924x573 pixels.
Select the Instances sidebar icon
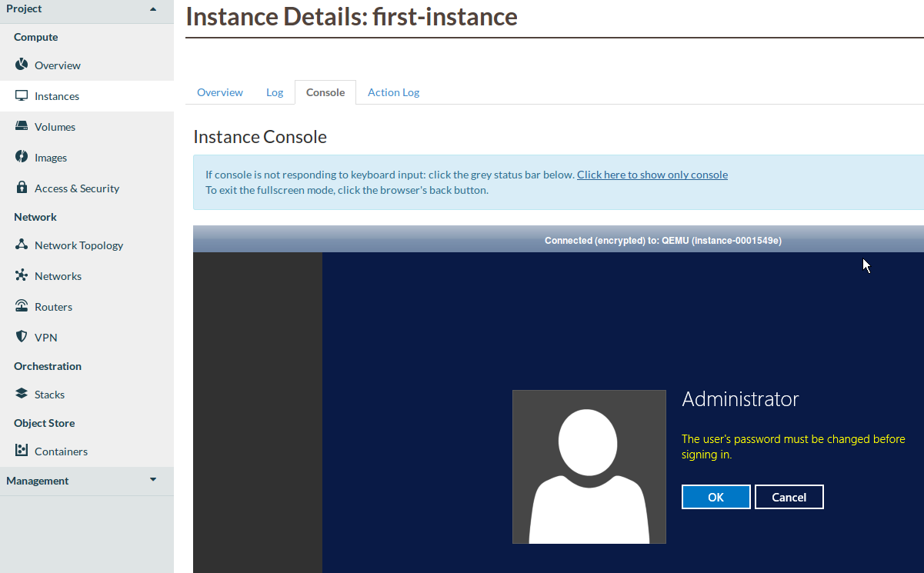coord(20,95)
